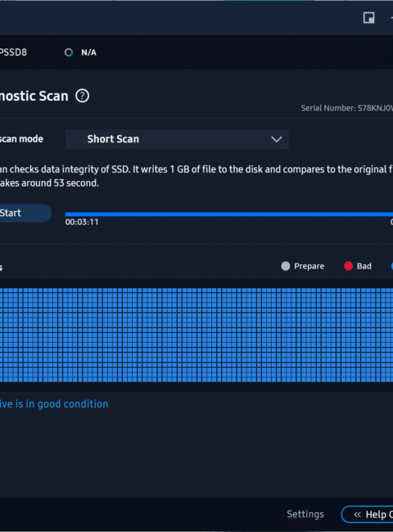
Task: Open the Short Scan mode dropdown
Action: pos(177,139)
